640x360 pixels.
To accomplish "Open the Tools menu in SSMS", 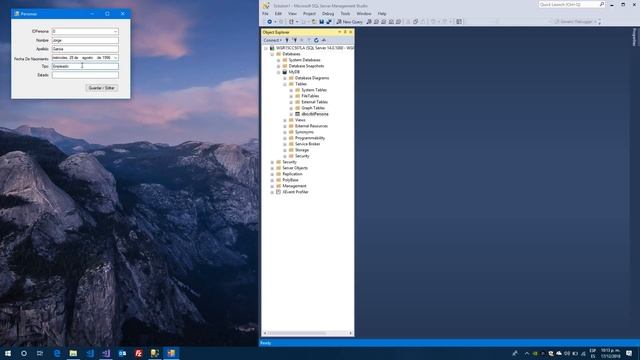I will (345, 13).
